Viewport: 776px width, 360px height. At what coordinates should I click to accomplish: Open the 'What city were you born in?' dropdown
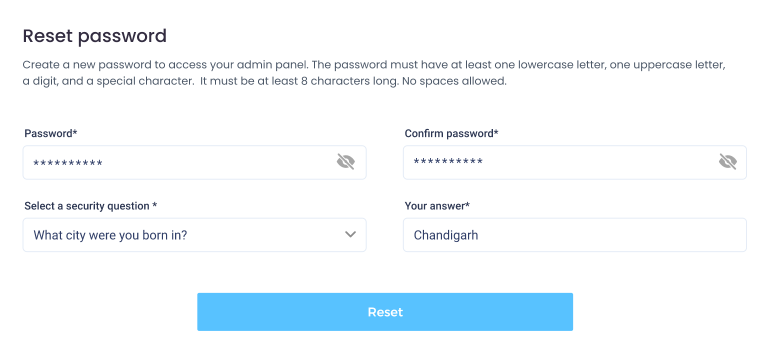194,235
